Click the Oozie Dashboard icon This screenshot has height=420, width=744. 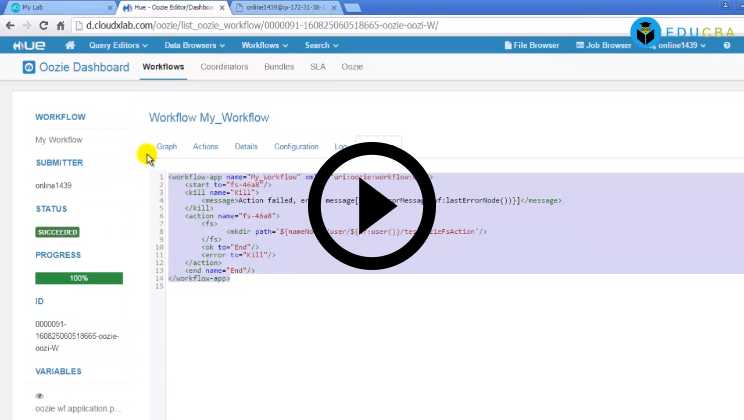coord(31,67)
